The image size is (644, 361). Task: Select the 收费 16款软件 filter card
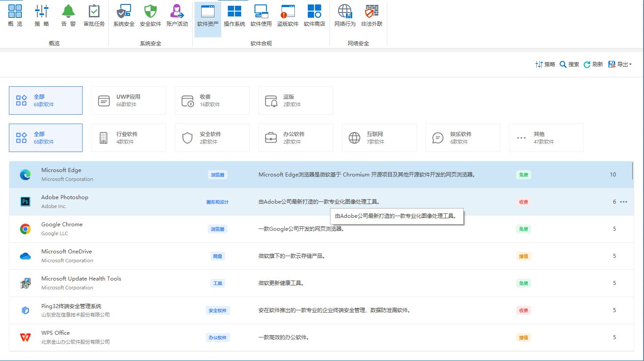(x=212, y=100)
